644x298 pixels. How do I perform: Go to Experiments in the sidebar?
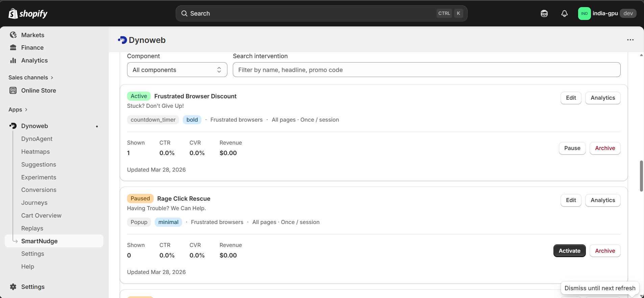coord(39,177)
